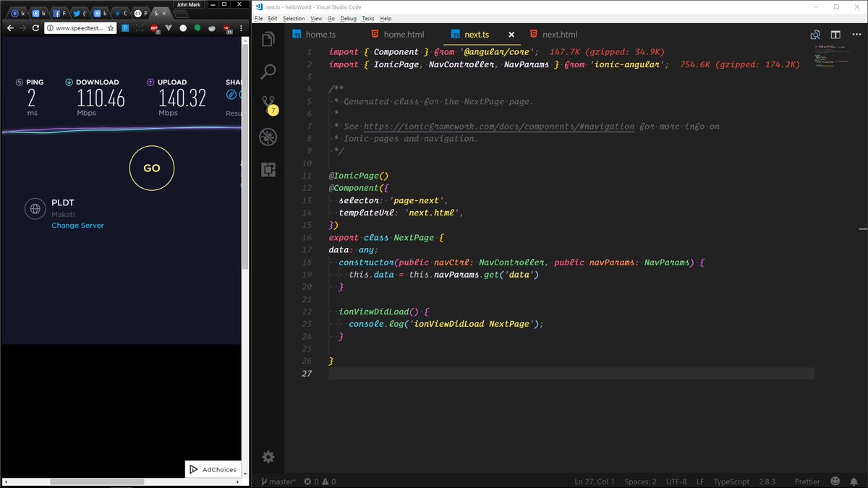Screen dimensions: 868x488
Task: Click the errors and warnings count in the status bar
Action: point(320,481)
